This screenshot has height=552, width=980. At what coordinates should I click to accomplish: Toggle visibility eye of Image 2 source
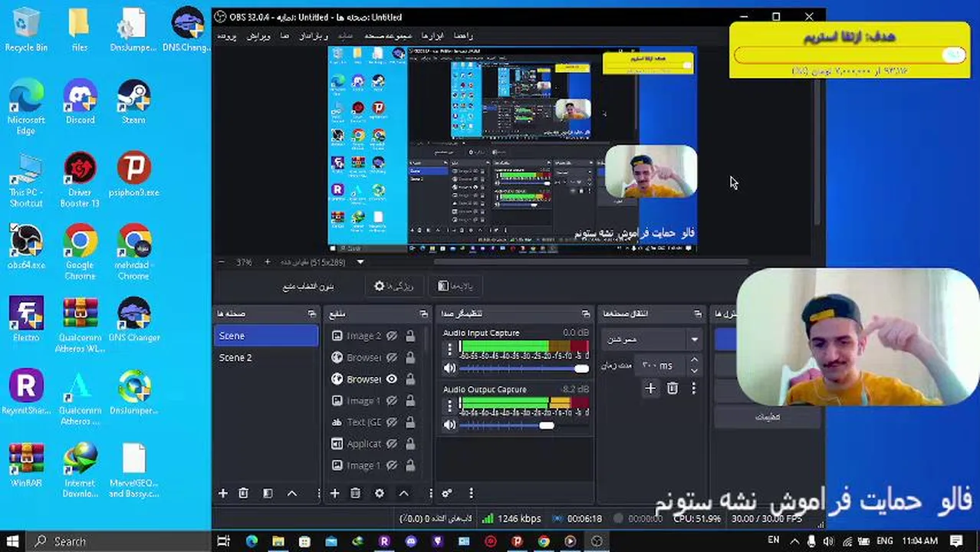pyautogui.click(x=392, y=336)
